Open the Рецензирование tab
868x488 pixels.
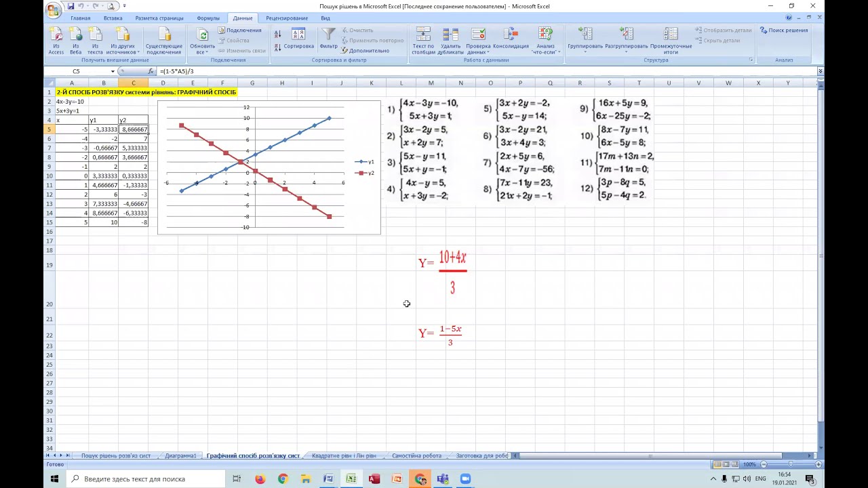pos(287,18)
